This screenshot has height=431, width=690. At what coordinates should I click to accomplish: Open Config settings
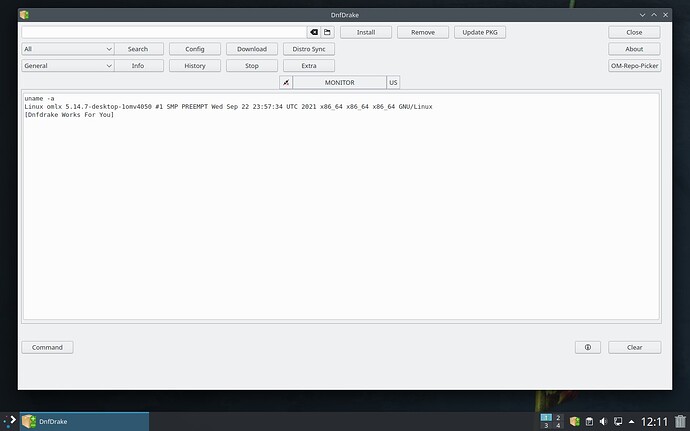tap(195, 49)
